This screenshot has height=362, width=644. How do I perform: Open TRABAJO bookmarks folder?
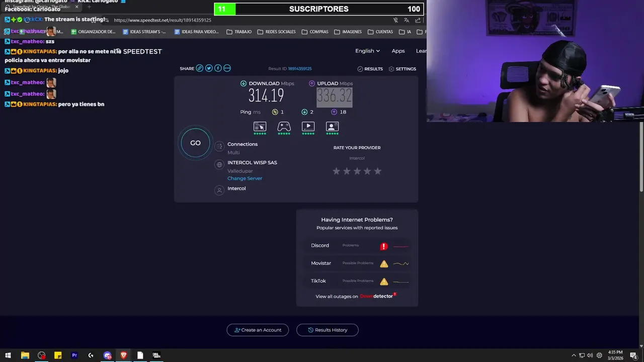pyautogui.click(x=239, y=32)
